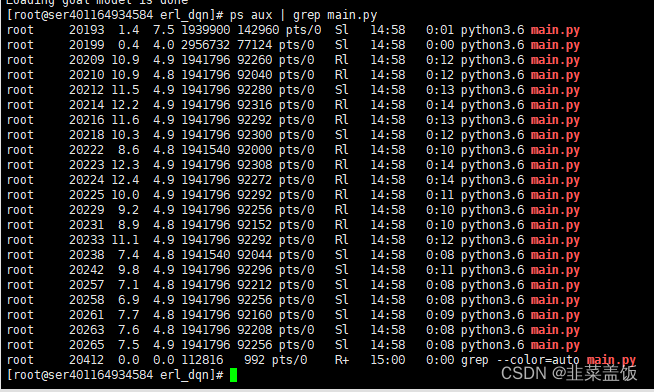Click PID 20261 in the process list
The image size is (654, 392).
[86, 315]
